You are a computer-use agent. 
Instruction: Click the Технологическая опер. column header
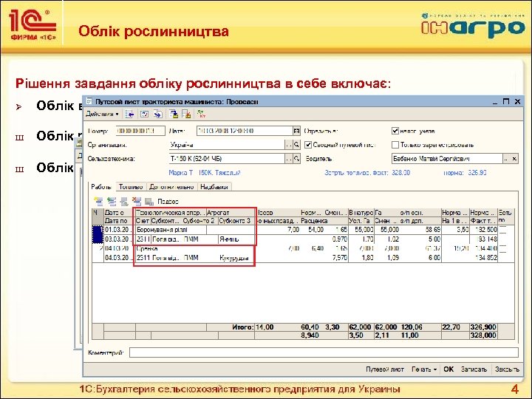[171, 213]
